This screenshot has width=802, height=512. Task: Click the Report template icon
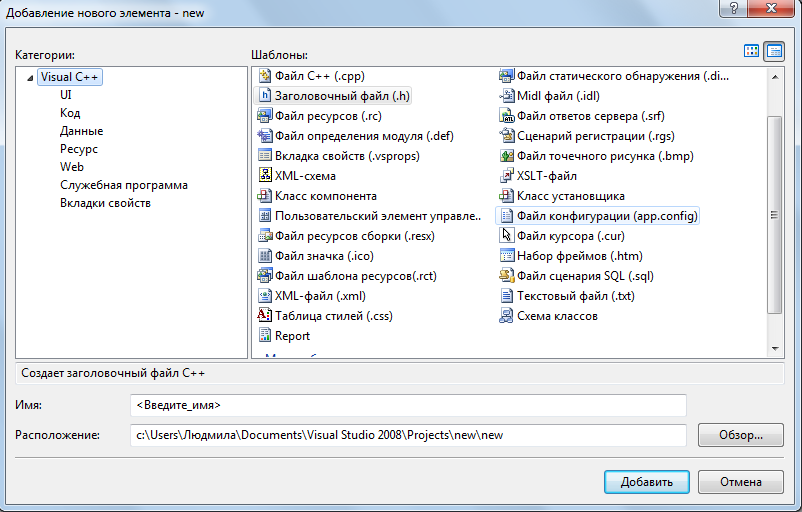[264, 336]
